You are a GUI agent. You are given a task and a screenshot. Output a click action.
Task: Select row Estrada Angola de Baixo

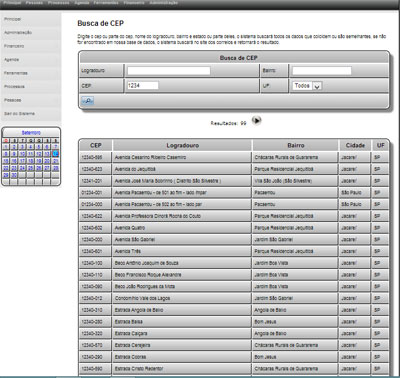pyautogui.click(x=234, y=310)
